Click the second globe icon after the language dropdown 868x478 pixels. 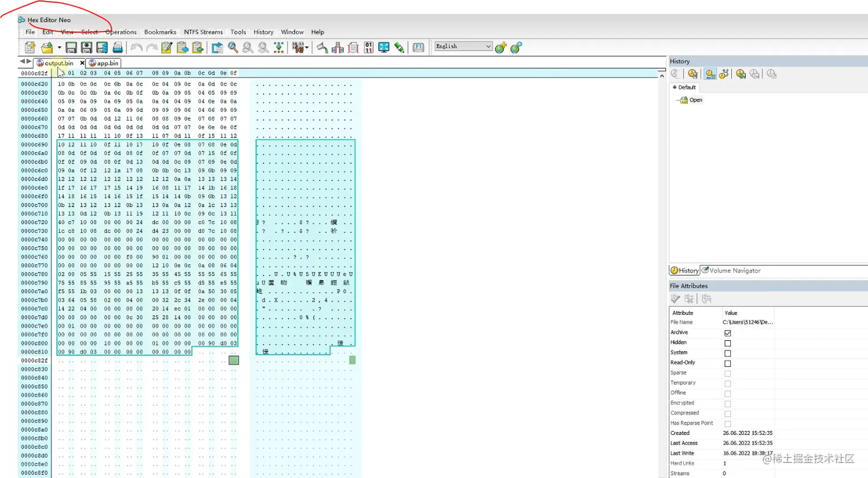517,48
